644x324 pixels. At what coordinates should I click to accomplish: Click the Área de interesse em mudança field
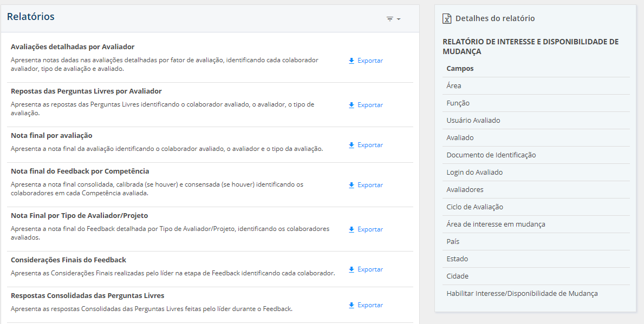coord(496,224)
